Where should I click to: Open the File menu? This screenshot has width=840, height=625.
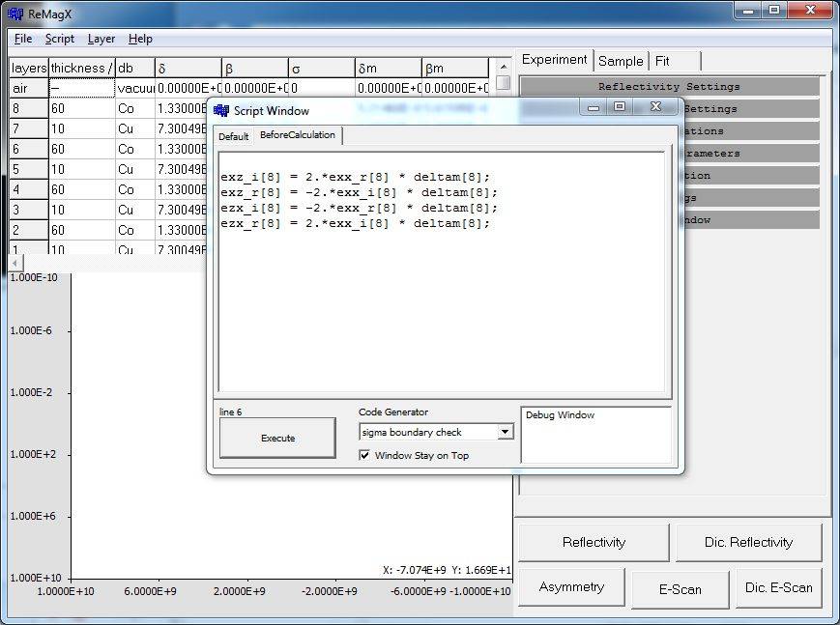pyautogui.click(x=22, y=39)
